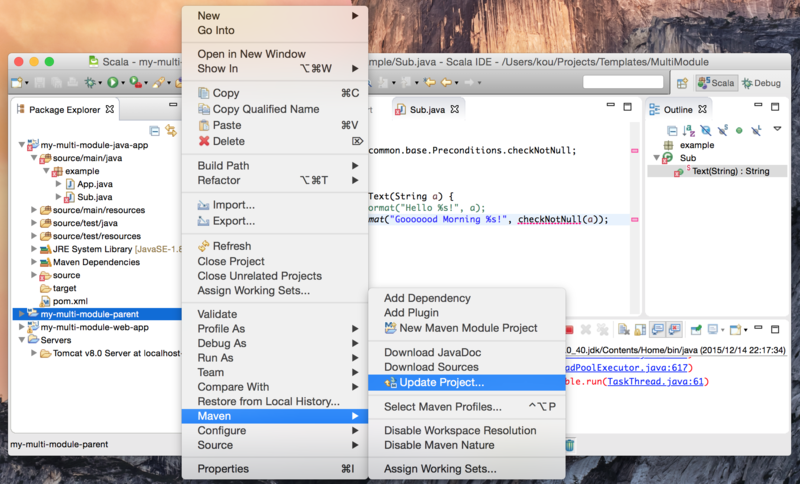The height and width of the screenshot is (484, 800).
Task: Expand my-multi-module-web-app project
Action: coord(22,327)
